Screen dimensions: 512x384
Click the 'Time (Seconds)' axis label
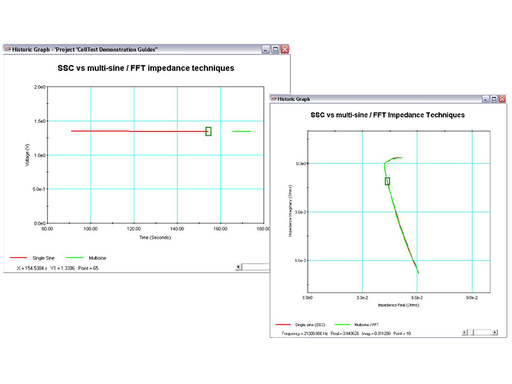[155, 237]
